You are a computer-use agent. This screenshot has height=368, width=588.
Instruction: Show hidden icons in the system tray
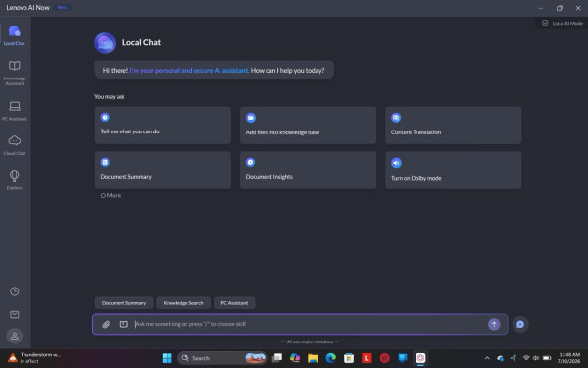coord(487,358)
